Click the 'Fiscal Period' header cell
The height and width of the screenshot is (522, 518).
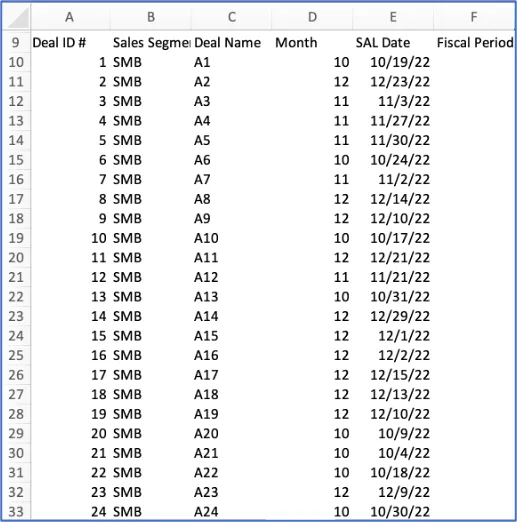[474, 43]
